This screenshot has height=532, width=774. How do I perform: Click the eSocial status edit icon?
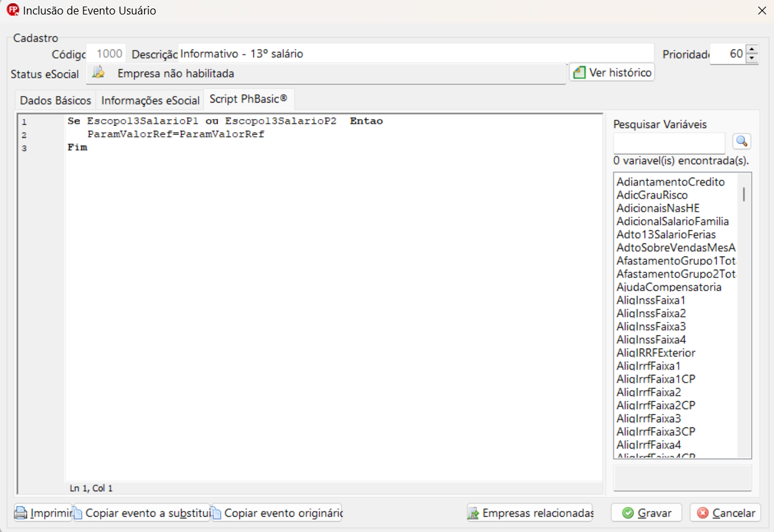point(99,72)
